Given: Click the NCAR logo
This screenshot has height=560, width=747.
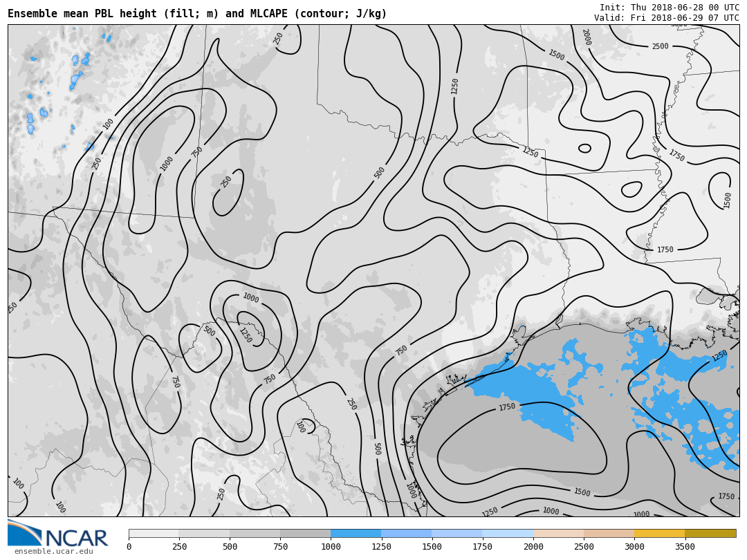Looking at the screenshot, I should pyautogui.click(x=58, y=534).
